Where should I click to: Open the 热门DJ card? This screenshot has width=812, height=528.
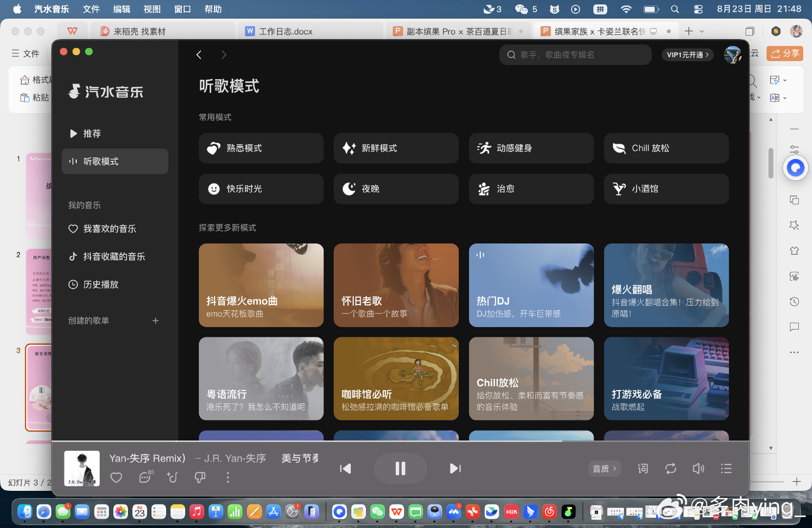pyautogui.click(x=531, y=285)
